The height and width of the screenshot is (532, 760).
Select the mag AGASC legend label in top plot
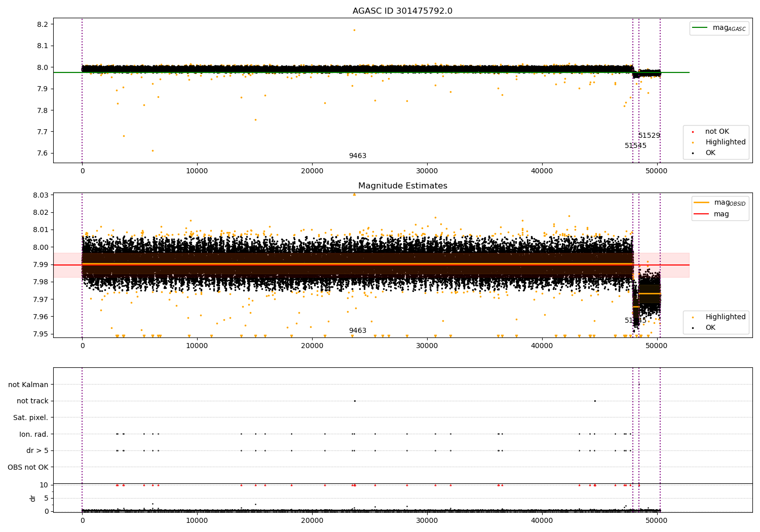(729, 28)
